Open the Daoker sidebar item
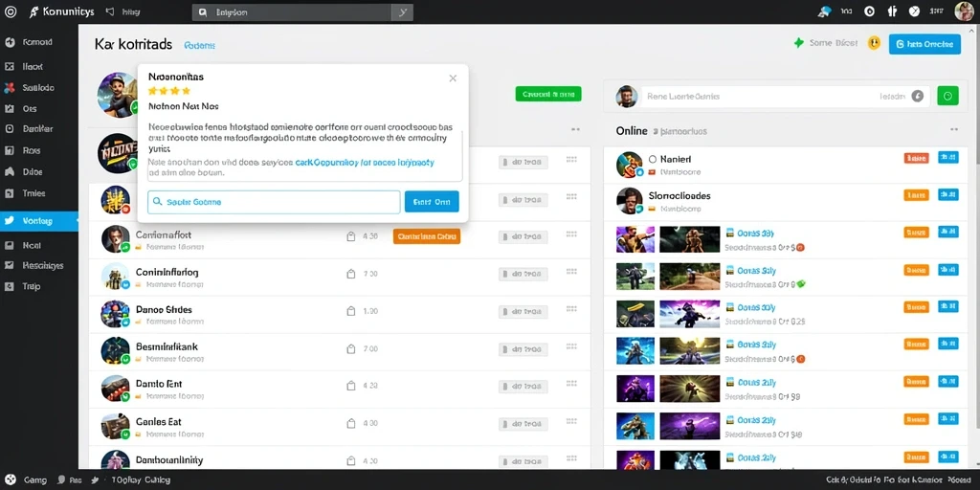The width and height of the screenshot is (980, 490). pyautogui.click(x=37, y=129)
